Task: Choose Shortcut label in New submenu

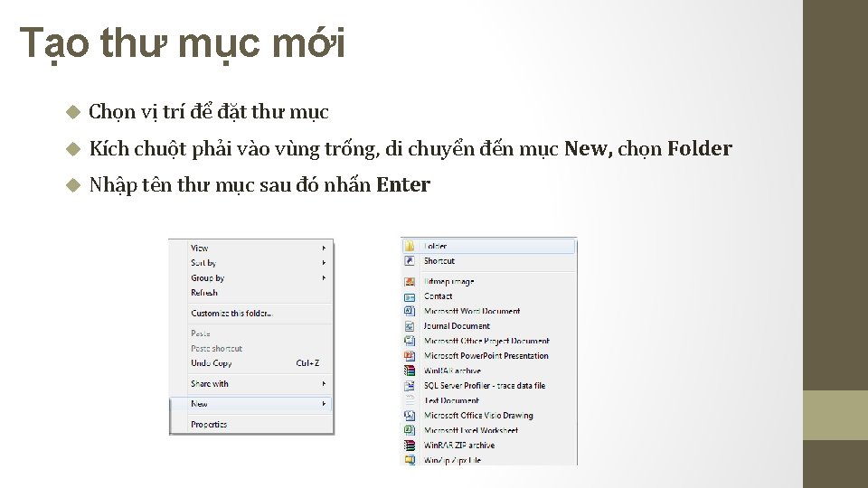Action: point(439,260)
